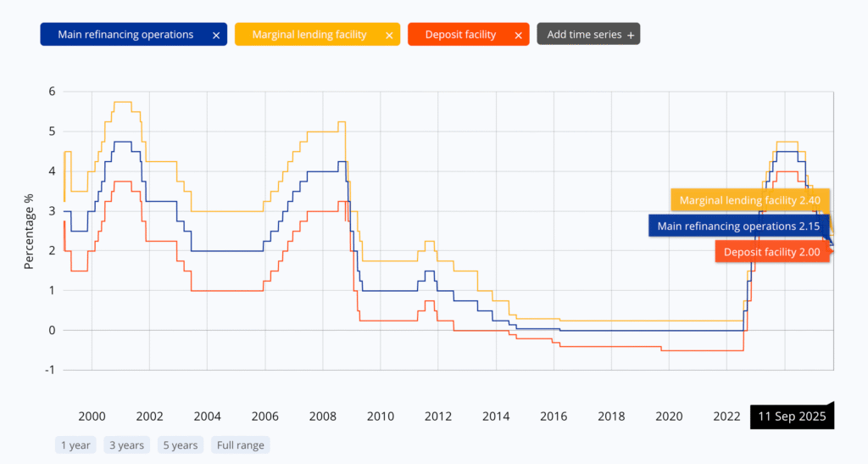
Task: Click the plus icon to add time series
Action: point(630,35)
